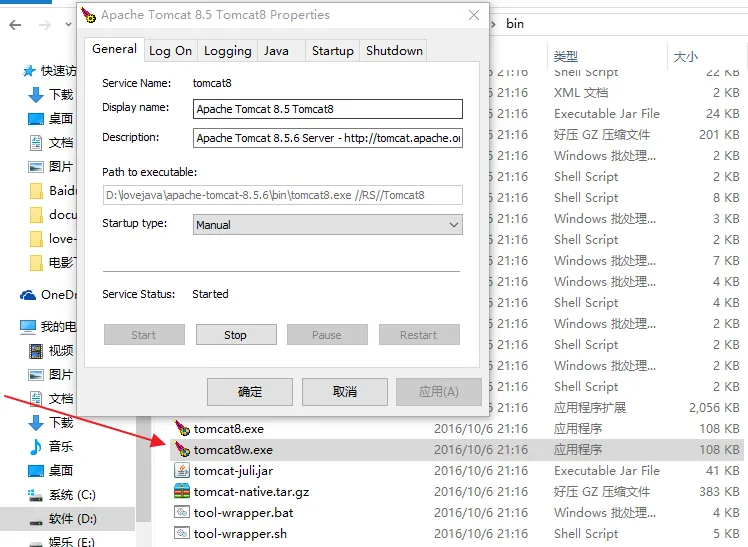This screenshot has width=748, height=547.
Task: Open the recent locations chevron in Explorer
Action: (69, 24)
